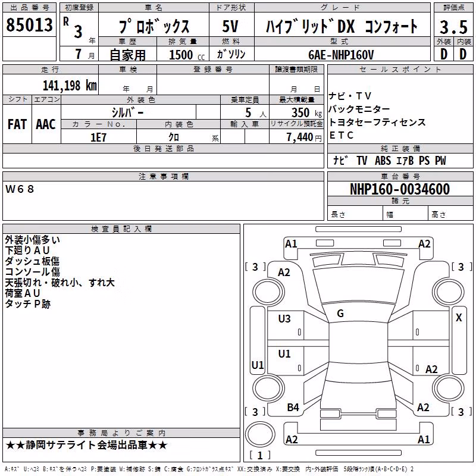Click inspector note 外装小傷多い
Screen dimensions: 476x476
click(32, 240)
